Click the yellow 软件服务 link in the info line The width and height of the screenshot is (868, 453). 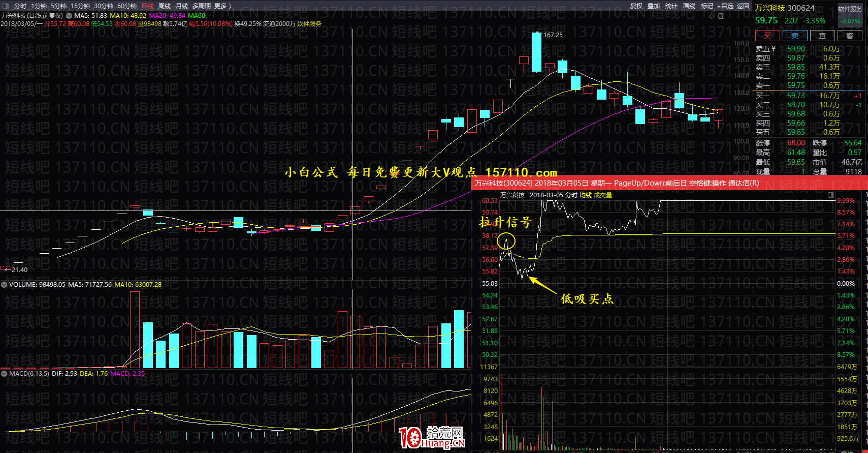(309, 24)
